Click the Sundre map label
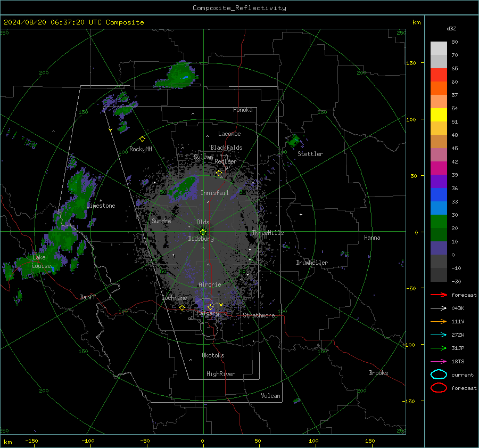479x448 pixels. (x=161, y=221)
